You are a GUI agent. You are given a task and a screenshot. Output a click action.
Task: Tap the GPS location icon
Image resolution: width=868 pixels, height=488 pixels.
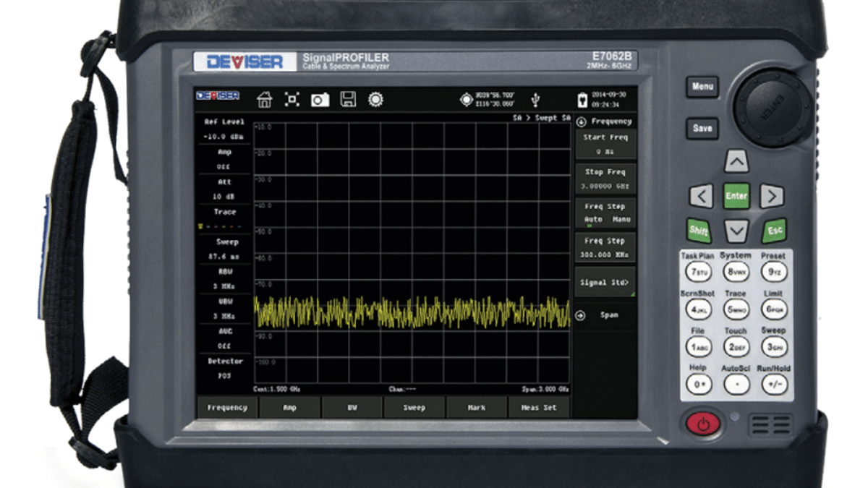(x=467, y=100)
